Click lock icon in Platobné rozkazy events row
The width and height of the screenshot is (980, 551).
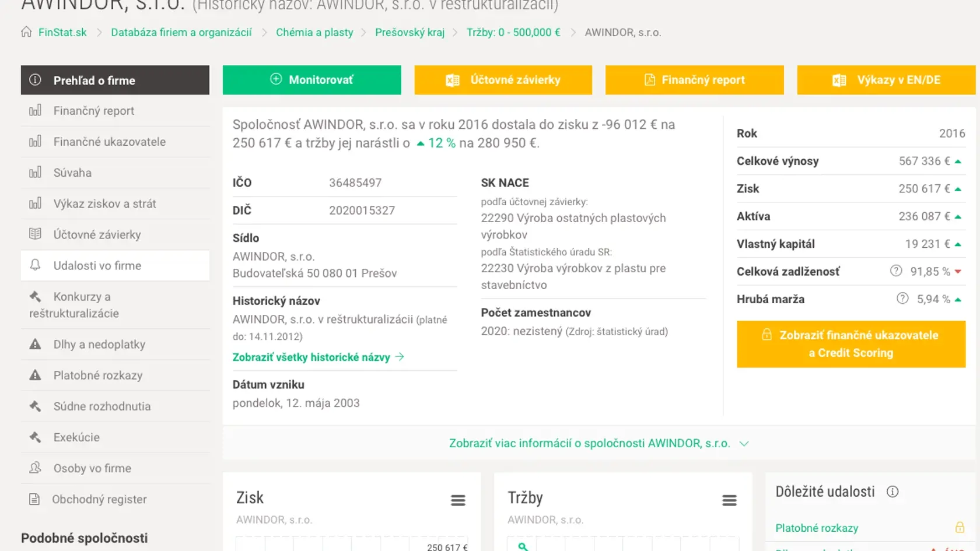point(960,527)
